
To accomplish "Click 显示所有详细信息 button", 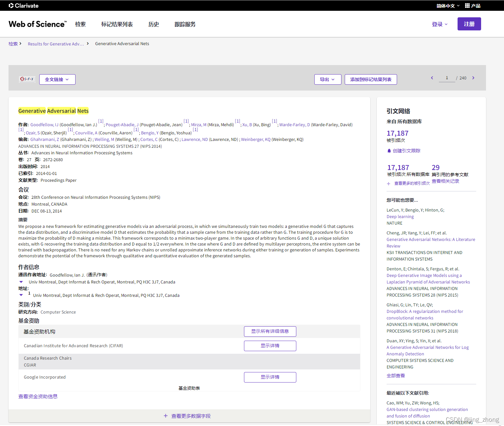I will click(x=270, y=332).
